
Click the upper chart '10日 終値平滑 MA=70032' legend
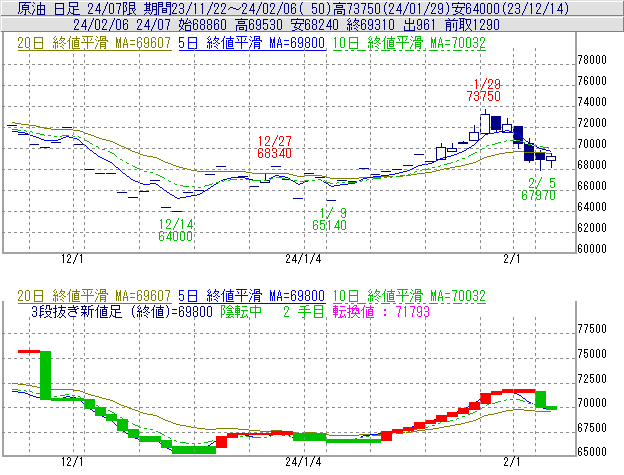click(409, 43)
